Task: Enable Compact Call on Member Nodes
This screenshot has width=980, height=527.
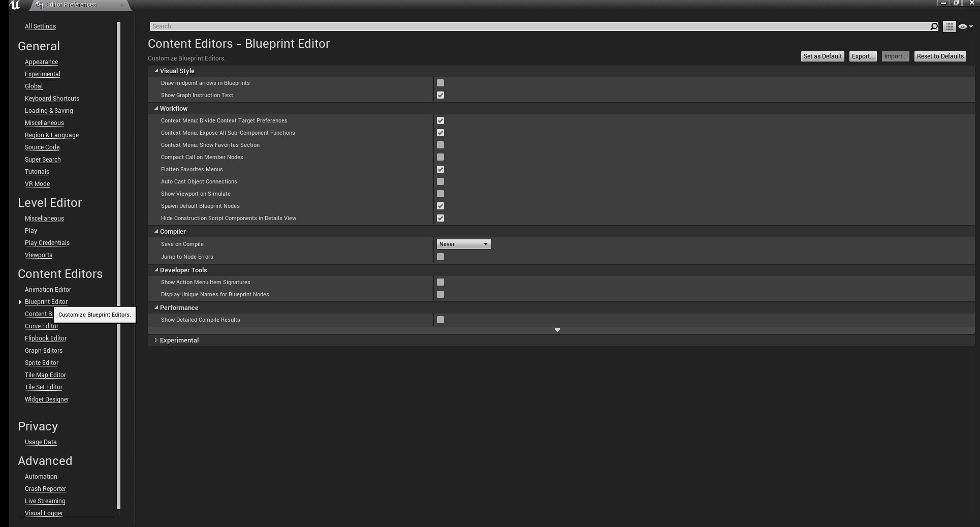Action: [x=440, y=157]
